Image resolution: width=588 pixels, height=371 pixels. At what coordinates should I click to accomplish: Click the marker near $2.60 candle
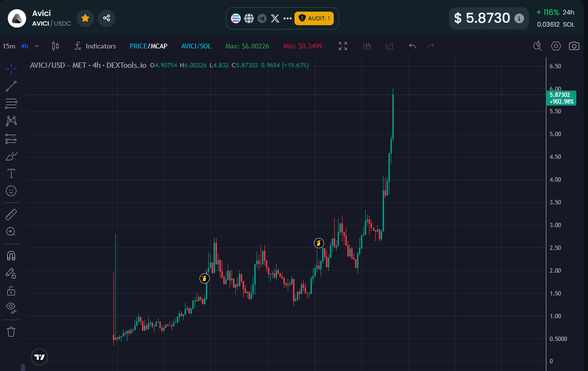318,243
